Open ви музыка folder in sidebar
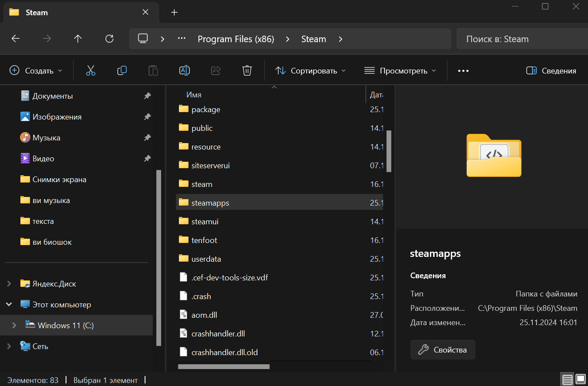Screen dimensions: 588x386 (51, 200)
